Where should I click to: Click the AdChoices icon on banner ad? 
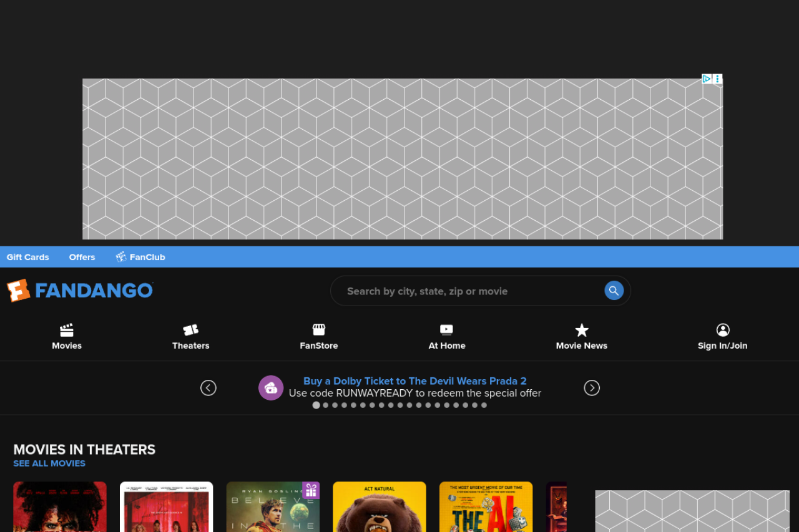point(707,79)
